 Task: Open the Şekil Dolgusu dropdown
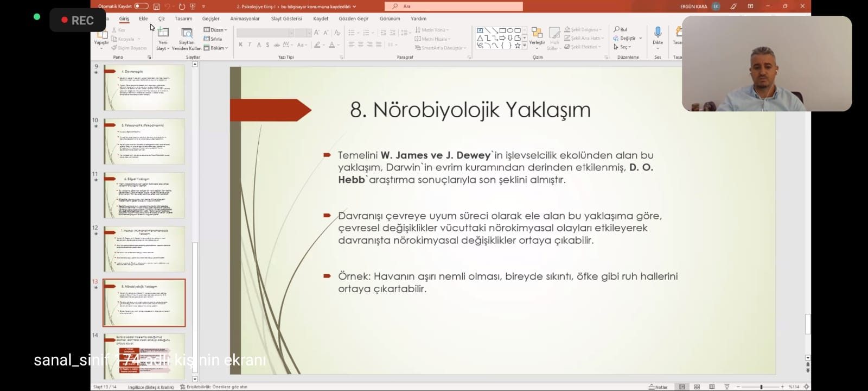[x=583, y=29]
